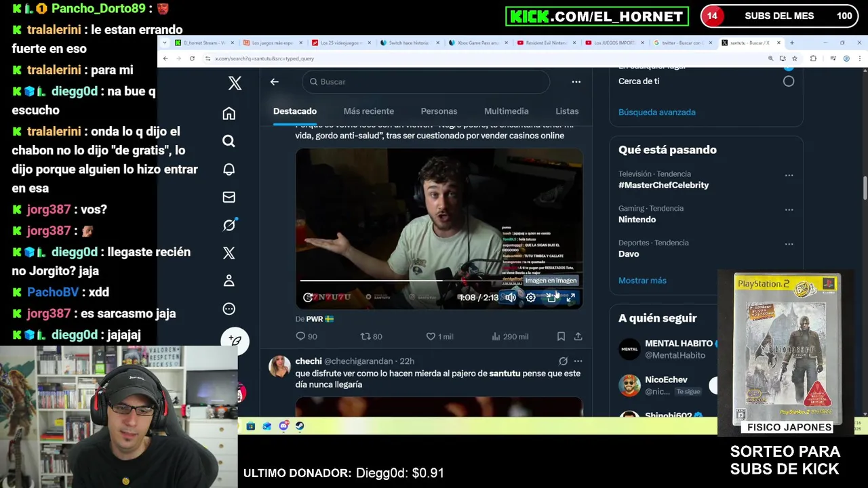Open the Explore magnifier sidebar icon
868x488 pixels.
[229, 141]
